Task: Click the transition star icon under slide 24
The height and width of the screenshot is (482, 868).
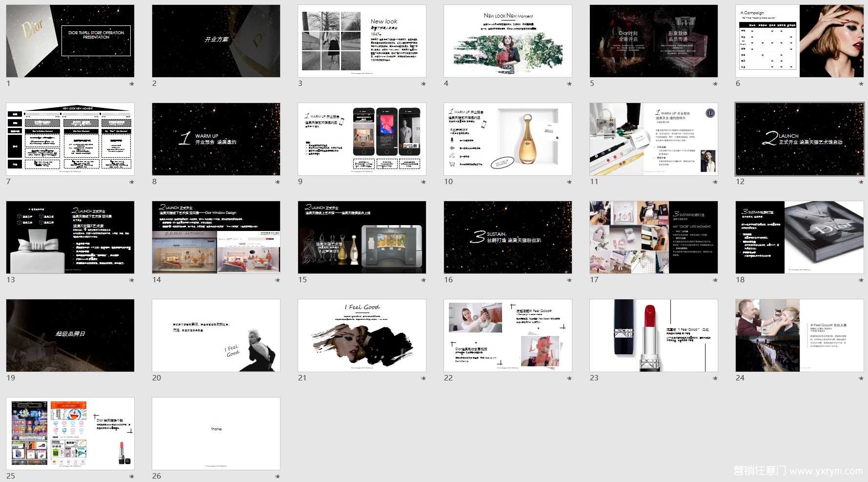Action: click(x=861, y=378)
